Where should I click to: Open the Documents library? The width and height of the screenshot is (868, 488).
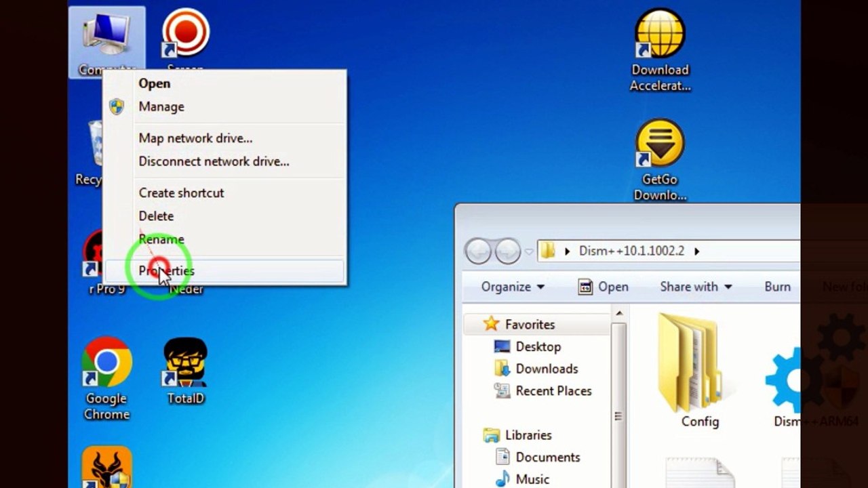point(537,457)
